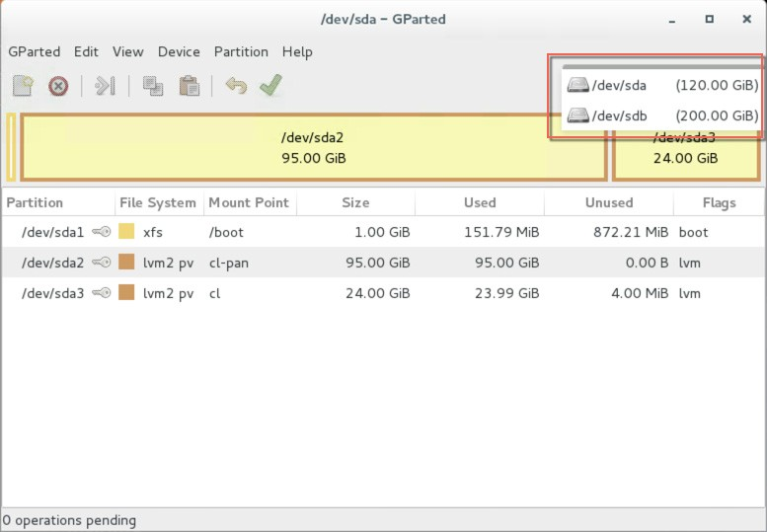Screen dimensions: 767x532
Task: Sort by the File System column header
Action: pyautogui.click(x=158, y=202)
